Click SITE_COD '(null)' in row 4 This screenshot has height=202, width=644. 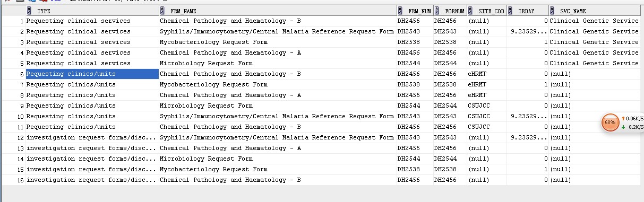(x=479, y=53)
